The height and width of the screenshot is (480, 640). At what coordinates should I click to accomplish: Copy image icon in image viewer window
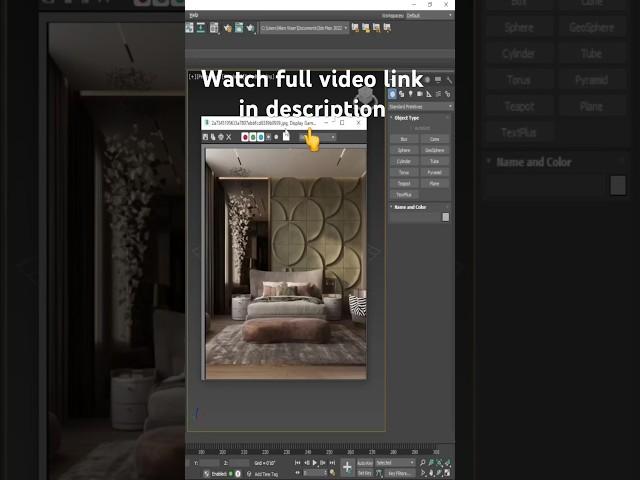(x=213, y=137)
